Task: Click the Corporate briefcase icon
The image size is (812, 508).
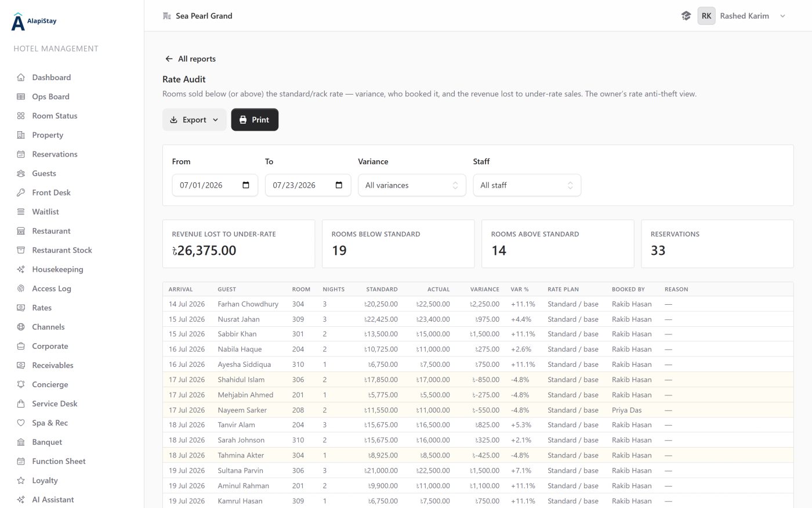Action: click(21, 345)
